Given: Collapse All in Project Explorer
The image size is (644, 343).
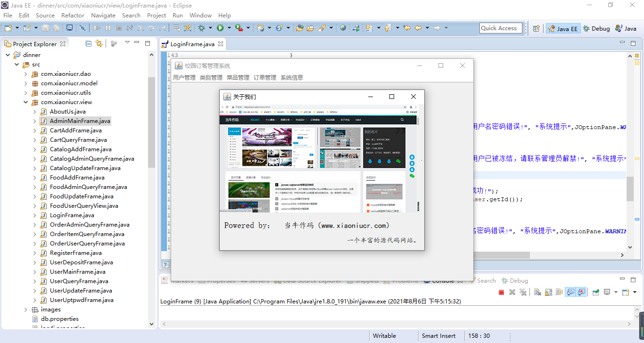Looking at the screenshot, I should tap(88, 43).
